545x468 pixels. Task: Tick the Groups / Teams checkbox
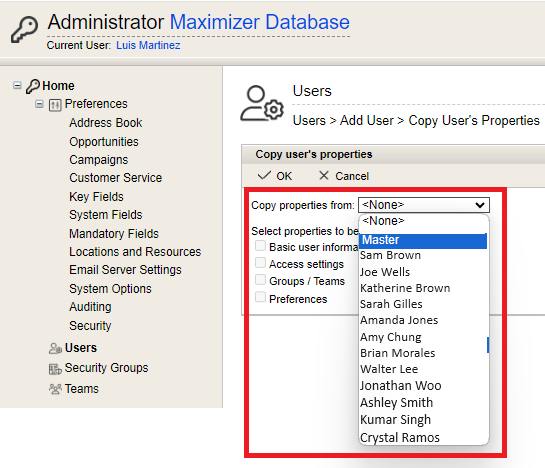[260, 280]
